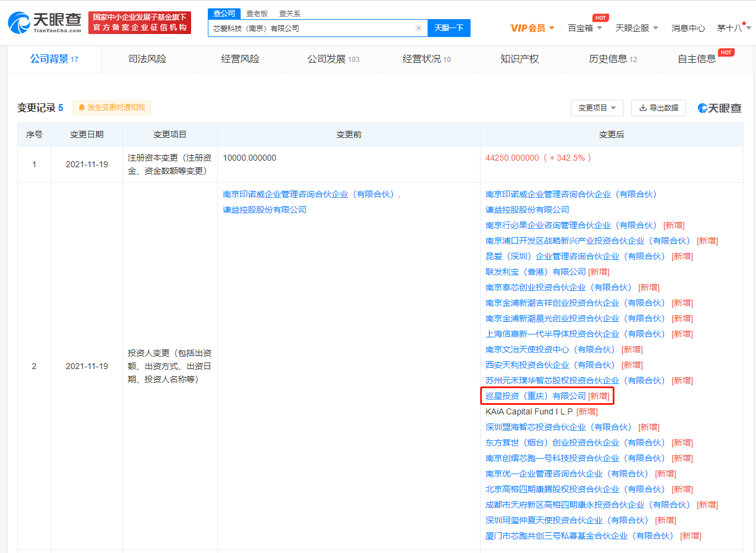Switch to the 知识产权 tab
Screen dimensions: 756x553
tap(520, 59)
